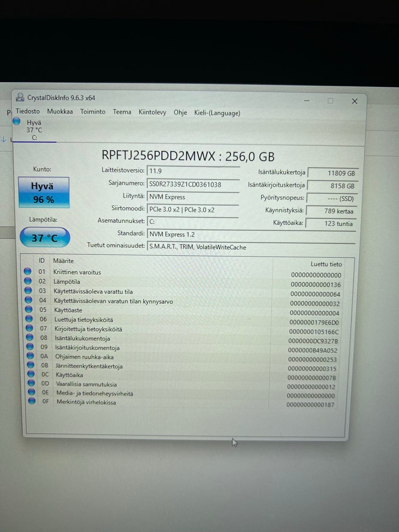Image resolution: width=399 pixels, height=532 pixels.
Task: Select the Ohjaimen ruuhka-aika attribute
Action: coord(84,357)
